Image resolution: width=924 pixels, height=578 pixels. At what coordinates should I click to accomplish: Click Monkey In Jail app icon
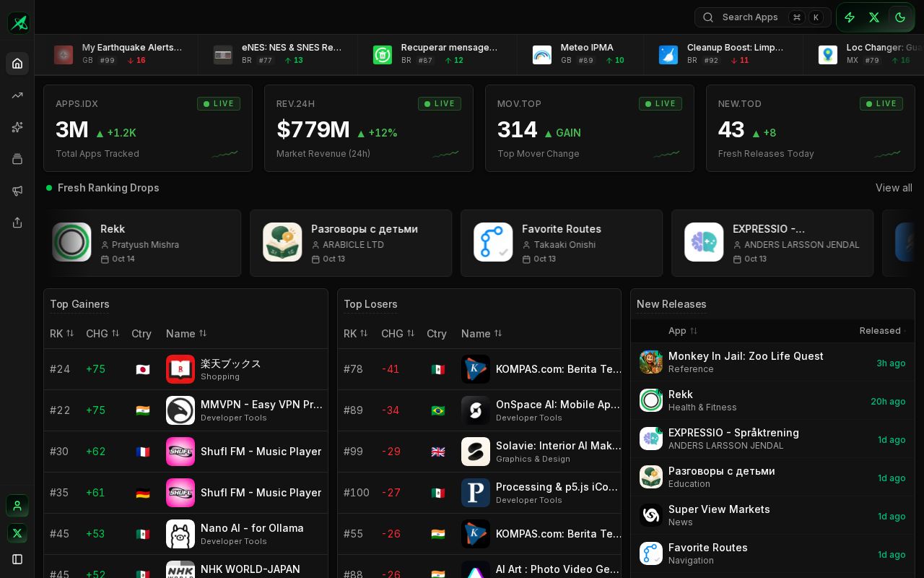click(x=651, y=362)
